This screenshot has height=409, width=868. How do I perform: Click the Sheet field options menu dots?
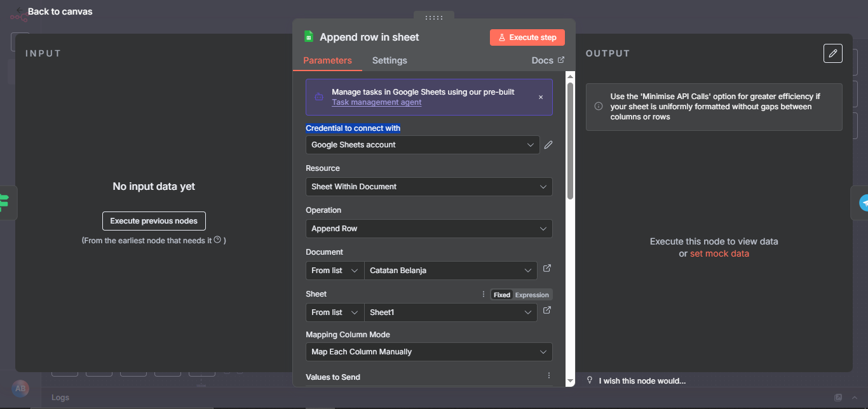(484, 295)
